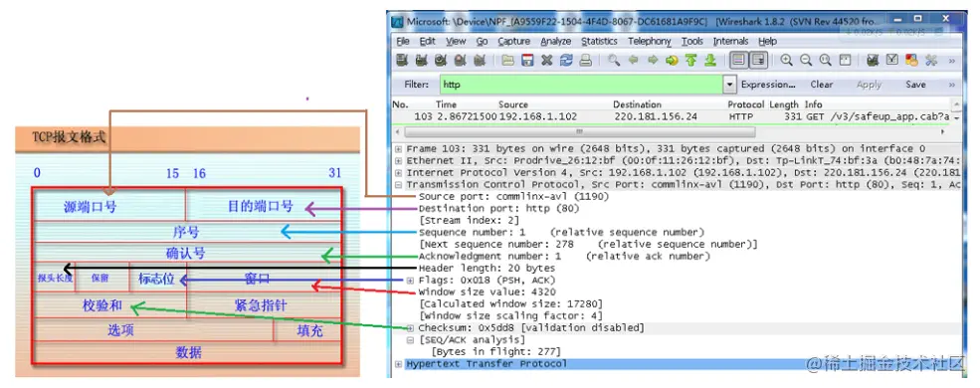Open the Analyze menu
Image resolution: width=980 pixels, height=388 pixels.
(555, 41)
